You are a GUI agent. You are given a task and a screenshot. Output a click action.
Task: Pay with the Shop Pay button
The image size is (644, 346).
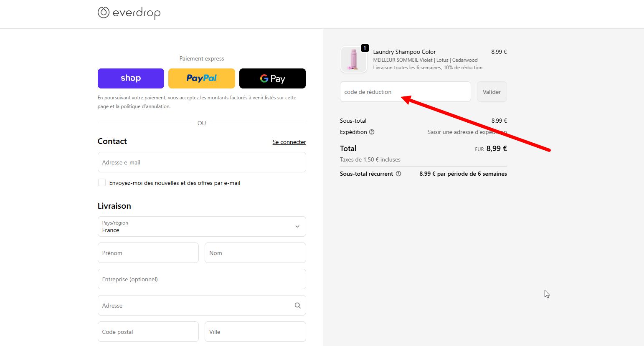(131, 78)
